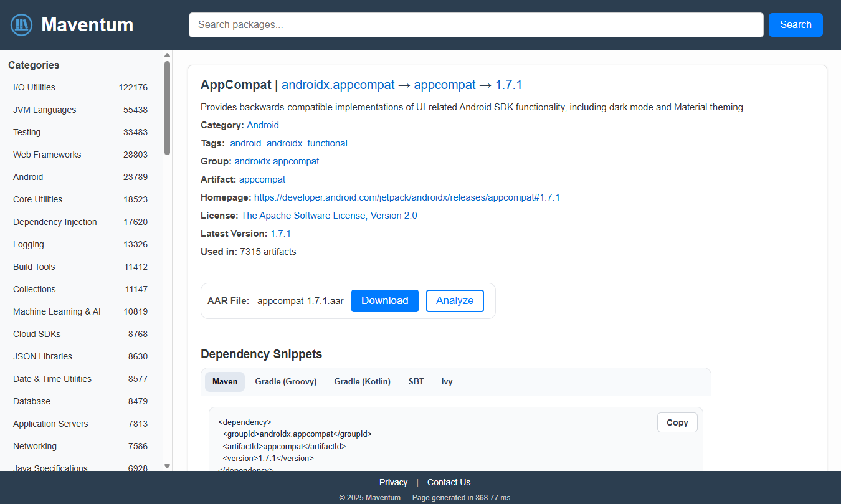This screenshot has width=841, height=504.
Task: Click the groupId line in the Maven snippet
Action: point(297,434)
